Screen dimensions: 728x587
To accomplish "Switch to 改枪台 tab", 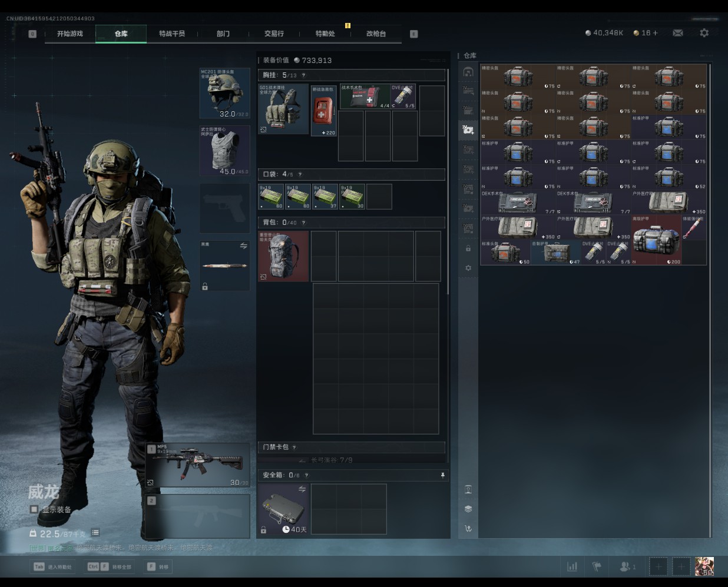I will [376, 34].
